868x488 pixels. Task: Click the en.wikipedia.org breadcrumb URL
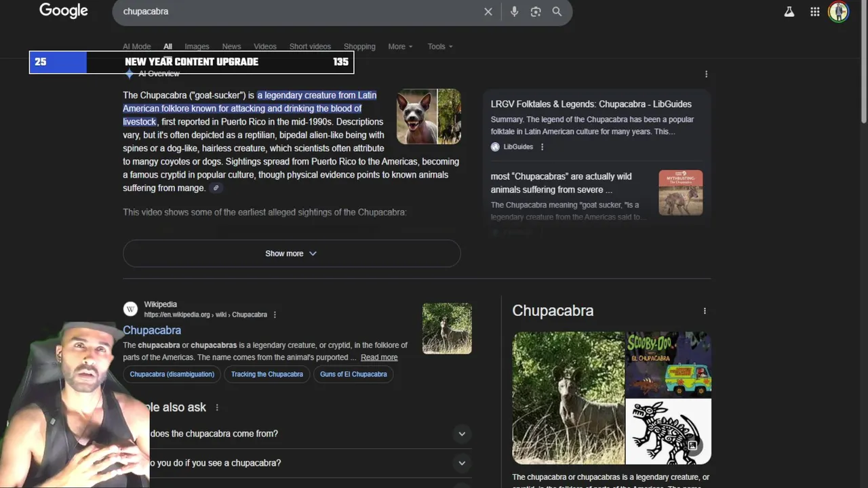point(205,315)
